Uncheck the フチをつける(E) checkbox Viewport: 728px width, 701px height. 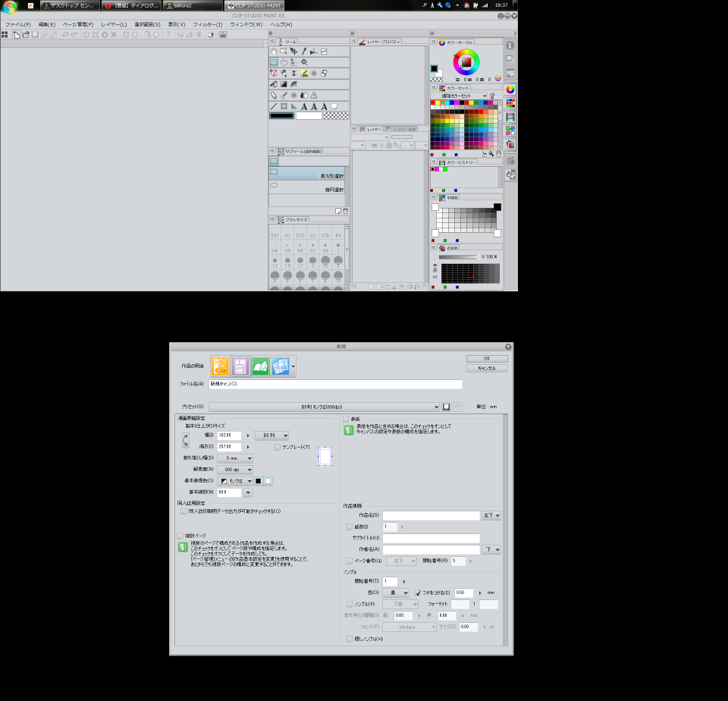click(418, 593)
